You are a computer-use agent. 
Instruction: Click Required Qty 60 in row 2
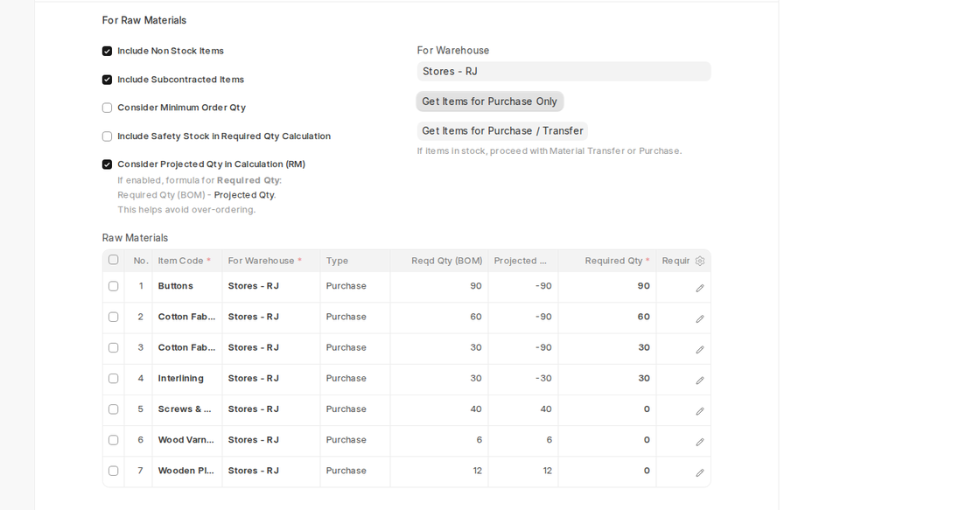pyautogui.click(x=607, y=317)
